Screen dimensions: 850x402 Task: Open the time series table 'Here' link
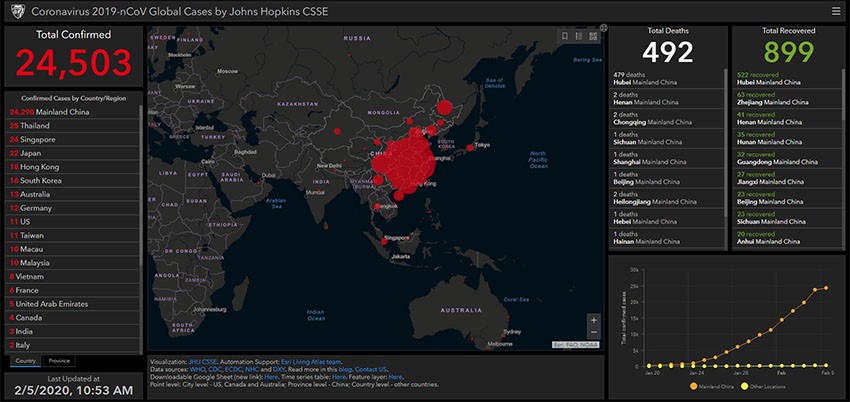click(339, 377)
